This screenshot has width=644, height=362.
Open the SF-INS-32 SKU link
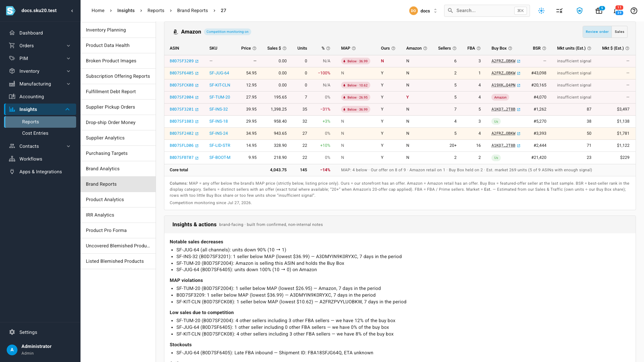tap(218, 109)
